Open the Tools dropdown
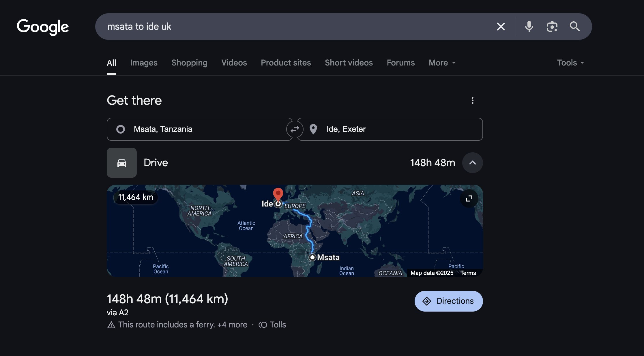Screen dimensions: 644x356 (x=570, y=63)
